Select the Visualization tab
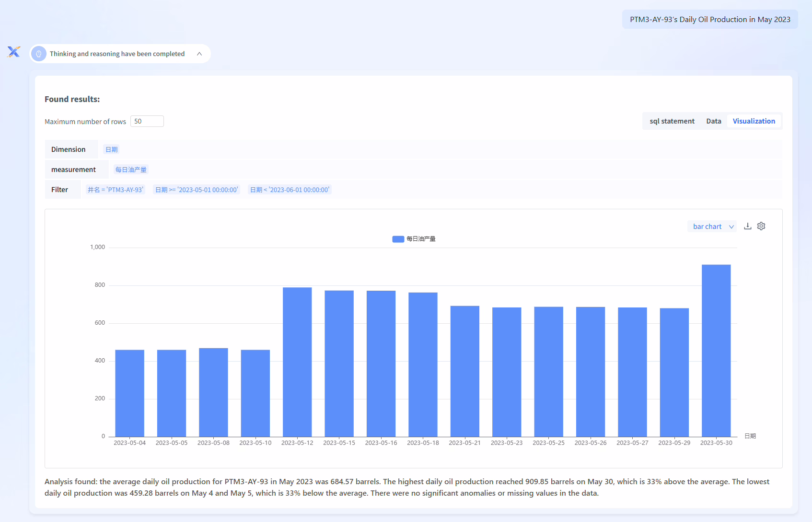This screenshot has height=522, width=812. coord(754,121)
